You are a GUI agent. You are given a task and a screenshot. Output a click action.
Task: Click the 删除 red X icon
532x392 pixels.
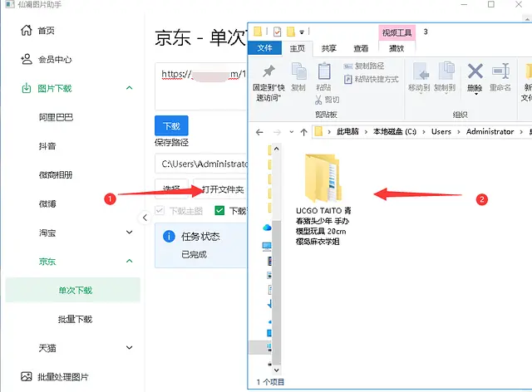point(475,71)
